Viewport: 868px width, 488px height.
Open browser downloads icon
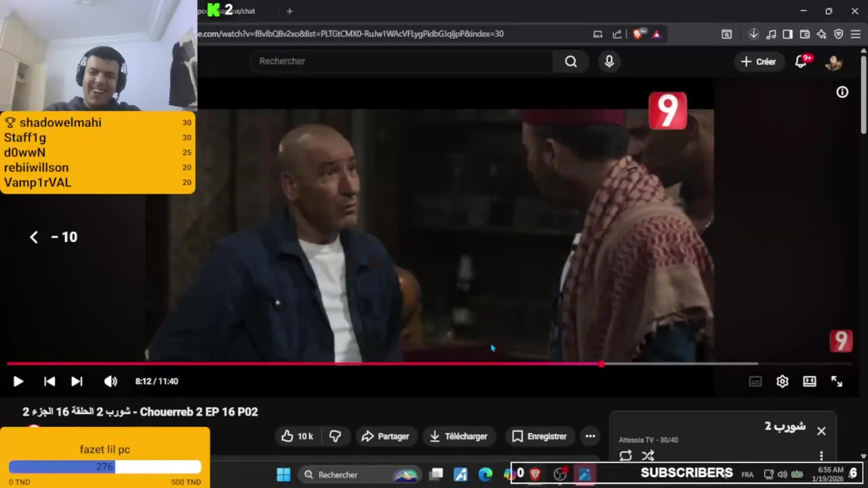click(x=753, y=34)
